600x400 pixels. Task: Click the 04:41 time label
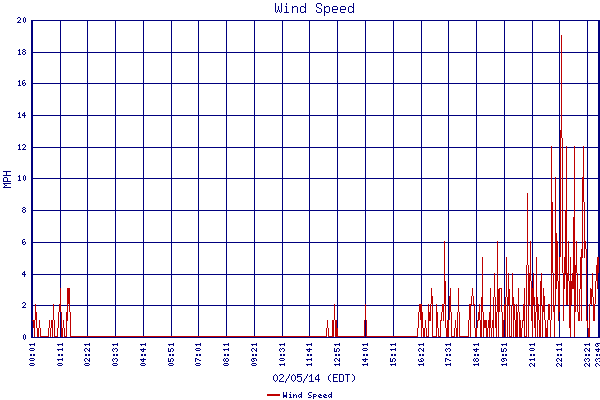pyautogui.click(x=143, y=354)
